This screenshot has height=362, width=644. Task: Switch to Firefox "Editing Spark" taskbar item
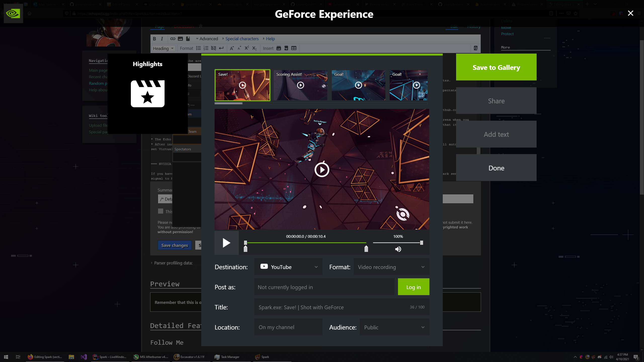(x=45, y=357)
